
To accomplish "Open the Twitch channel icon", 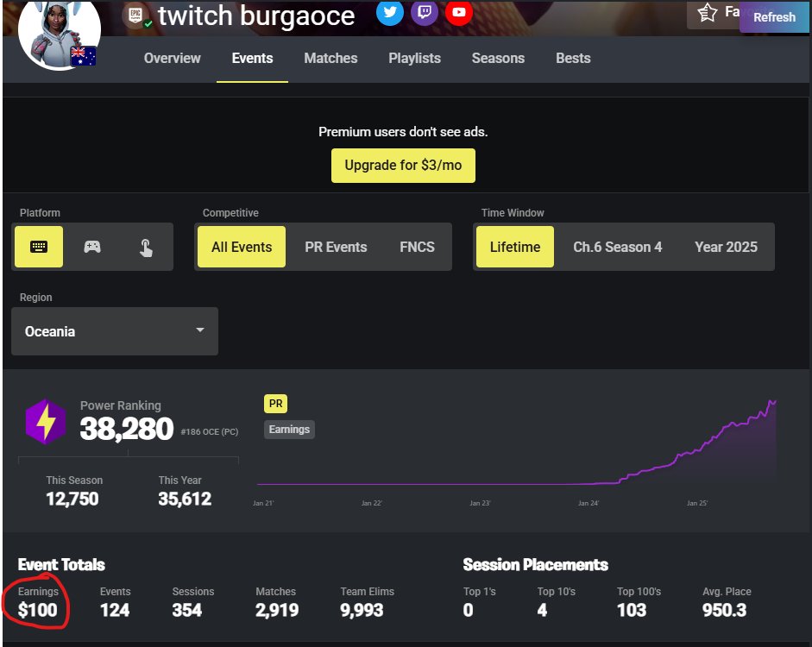I will click(425, 12).
